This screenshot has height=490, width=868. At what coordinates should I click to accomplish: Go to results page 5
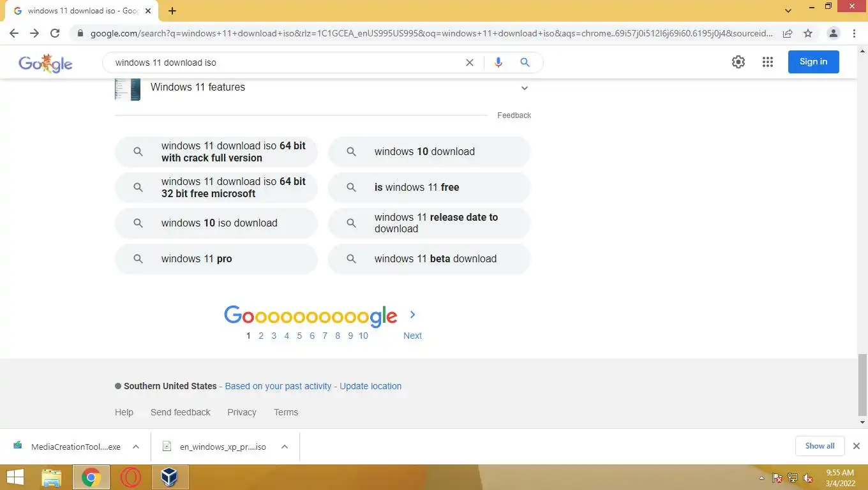[x=299, y=336]
